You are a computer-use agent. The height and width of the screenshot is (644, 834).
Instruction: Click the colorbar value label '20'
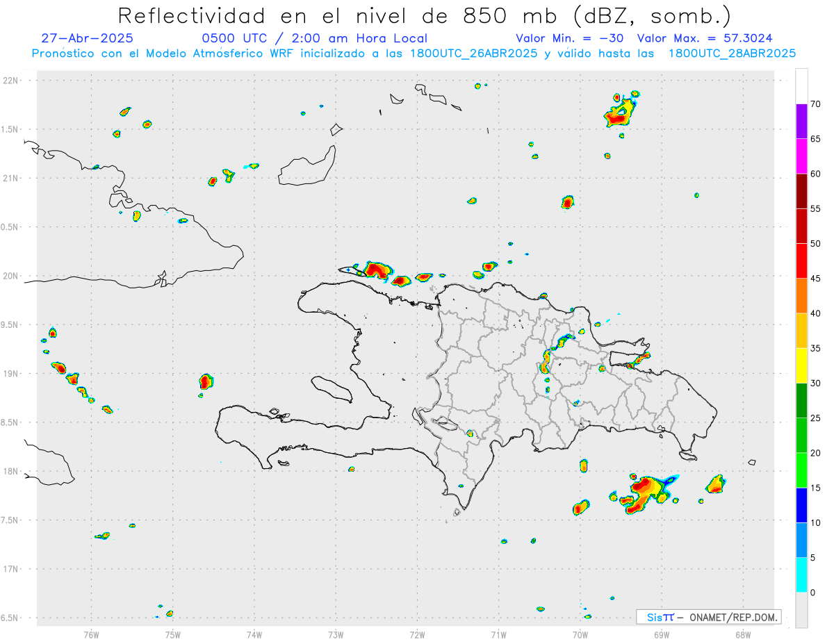(817, 453)
